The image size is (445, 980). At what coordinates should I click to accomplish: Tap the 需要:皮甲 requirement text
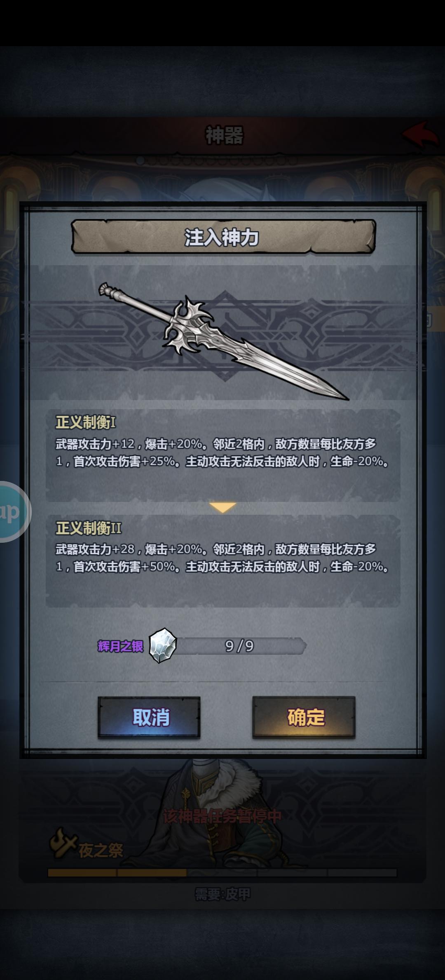(222, 894)
